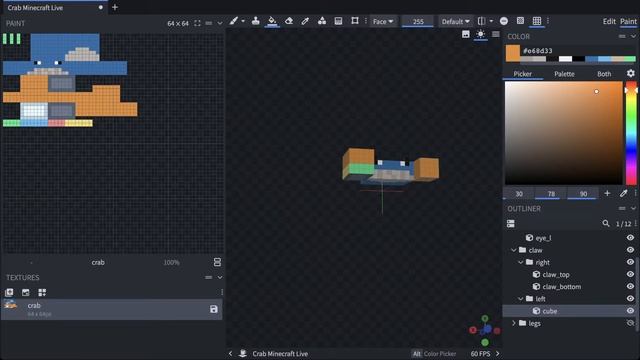
Task: Select the Copy Brush stamp tool
Action: point(256,21)
